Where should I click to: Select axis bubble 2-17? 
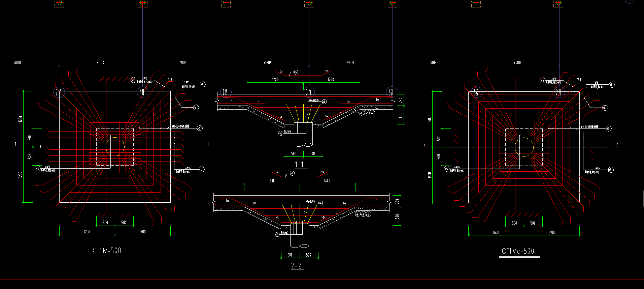(59, 92)
